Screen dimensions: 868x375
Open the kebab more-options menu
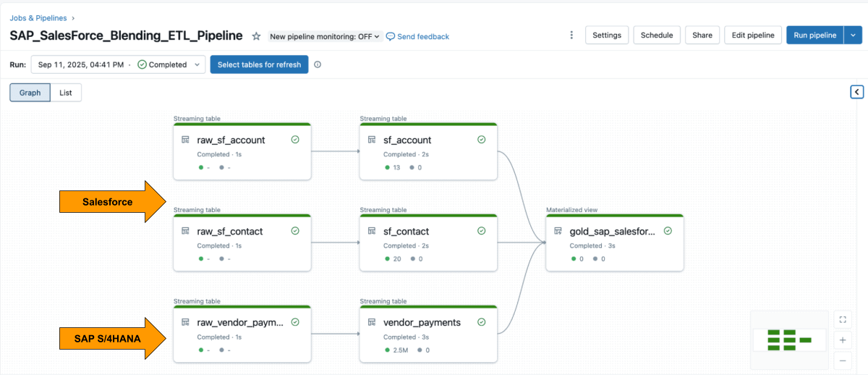(571, 35)
